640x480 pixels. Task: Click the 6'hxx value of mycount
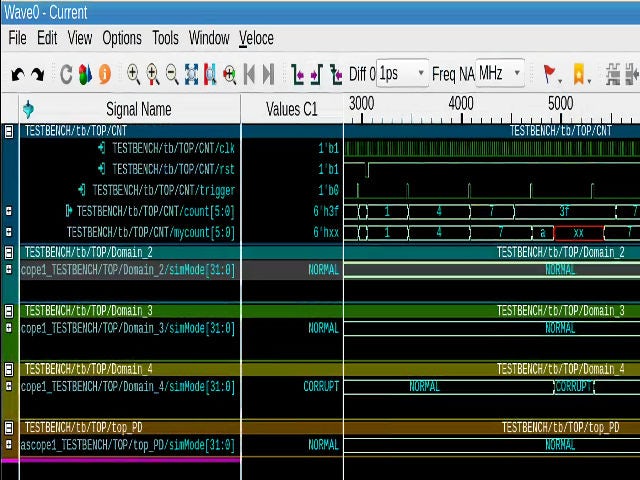tap(326, 233)
